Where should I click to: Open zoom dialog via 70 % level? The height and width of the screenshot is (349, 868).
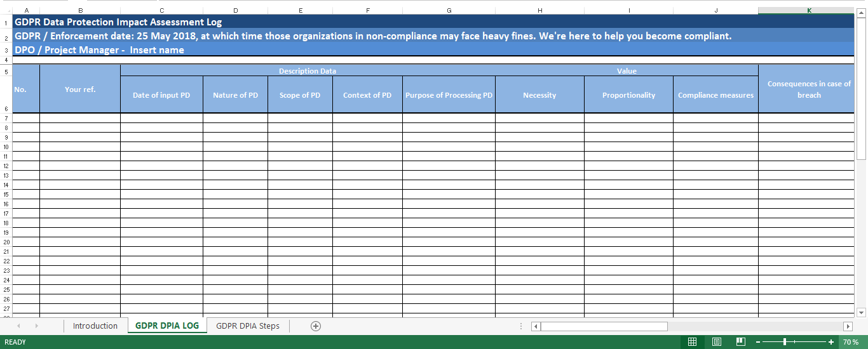[851, 342]
